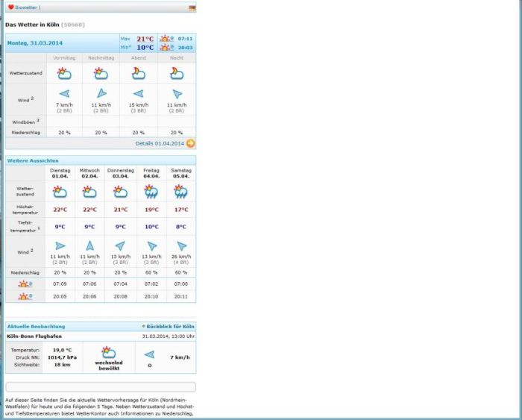Viewport: 522px width, 420px height.
Task: Click the Vormittag weather condition icon
Action: click(64, 73)
